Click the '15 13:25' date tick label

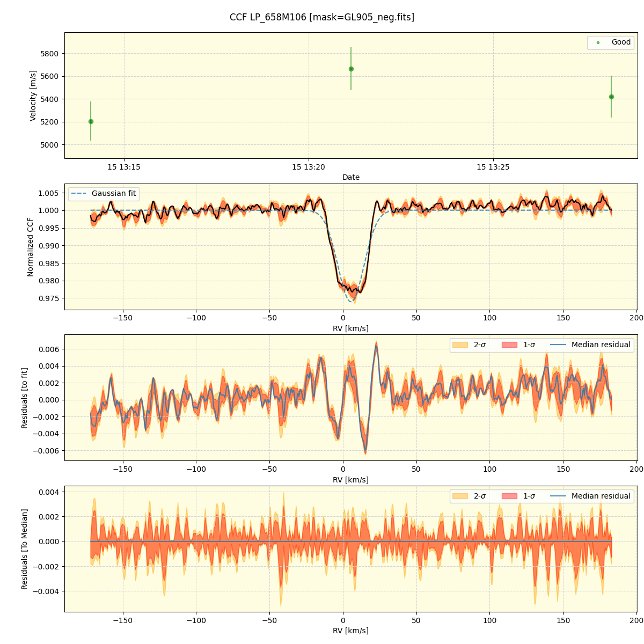click(493, 167)
